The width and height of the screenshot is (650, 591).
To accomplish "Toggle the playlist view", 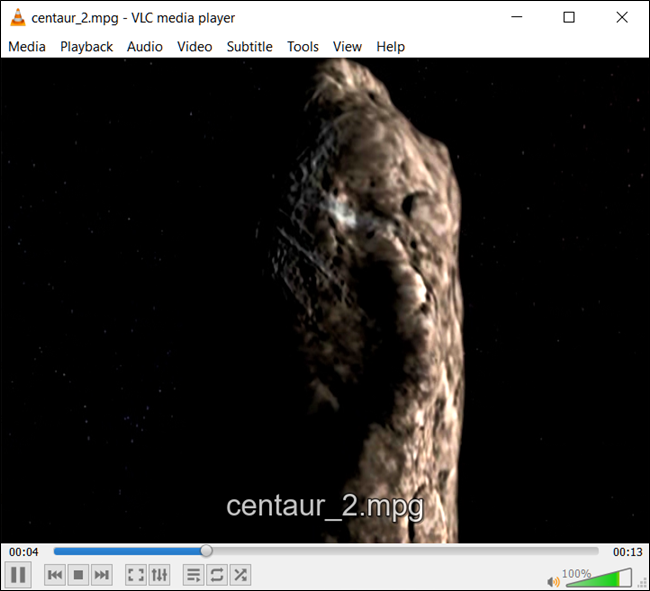I will [193, 575].
